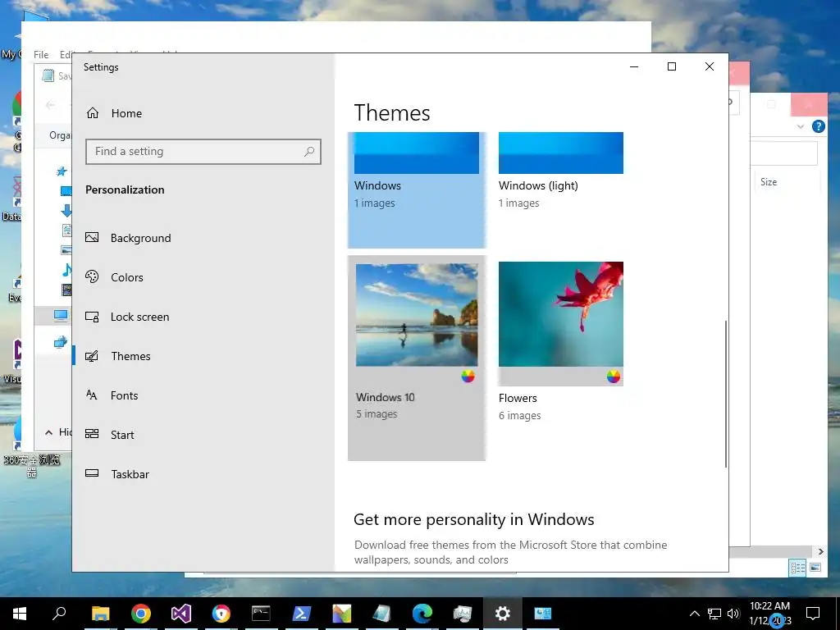The height and width of the screenshot is (630, 840).
Task: Click the Settings window vertical scrollbar
Action: (725, 394)
